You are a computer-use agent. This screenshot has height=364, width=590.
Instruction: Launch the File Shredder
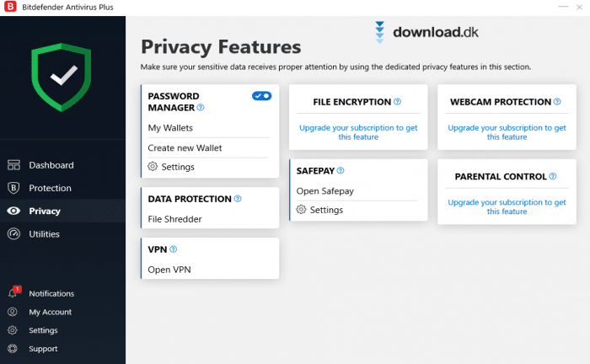click(x=174, y=219)
